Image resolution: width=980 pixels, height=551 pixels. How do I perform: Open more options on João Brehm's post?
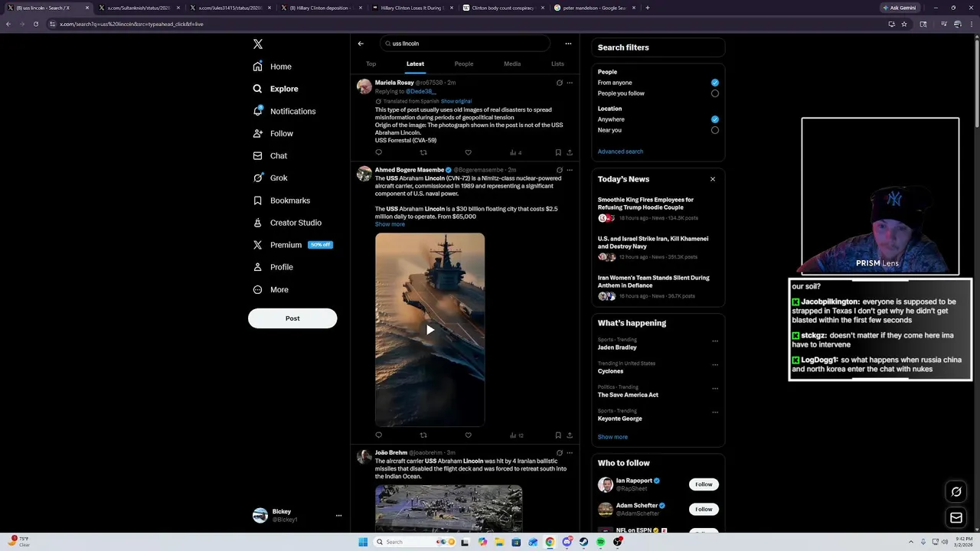(570, 453)
